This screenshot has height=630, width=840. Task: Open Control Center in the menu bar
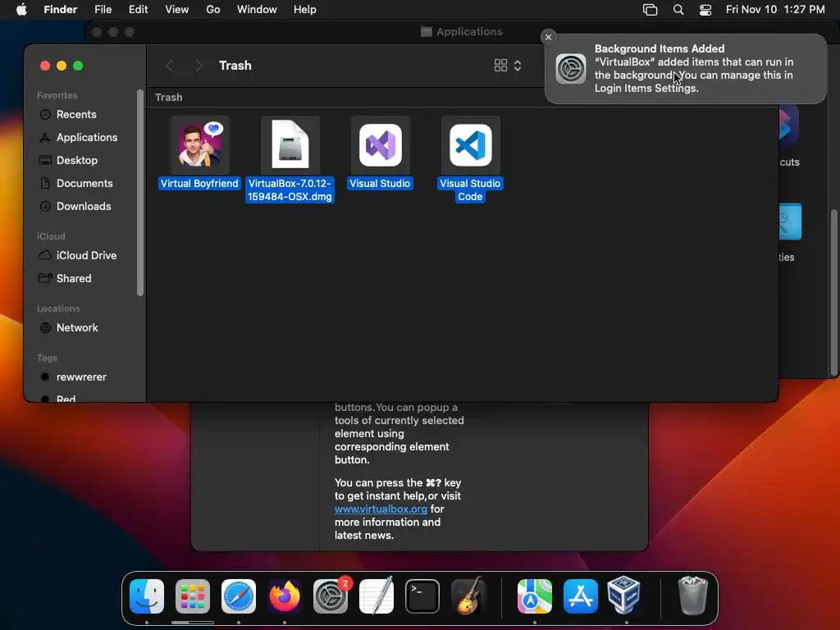(x=705, y=10)
